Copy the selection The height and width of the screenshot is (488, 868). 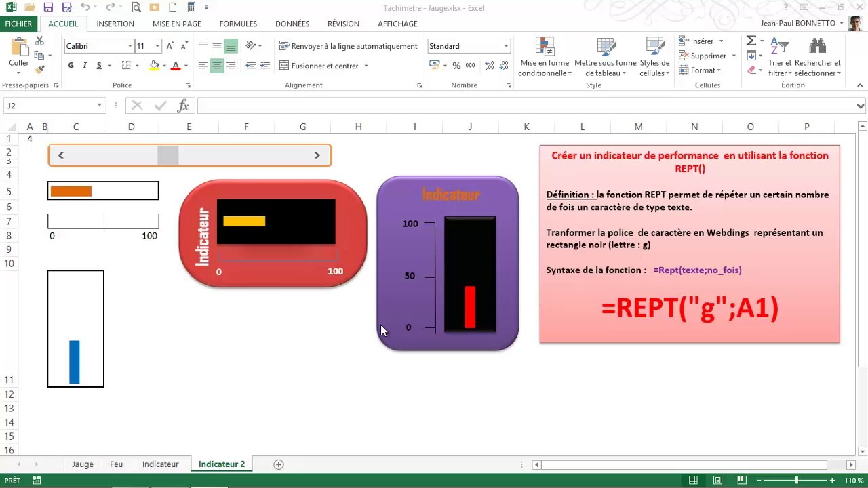pos(39,56)
